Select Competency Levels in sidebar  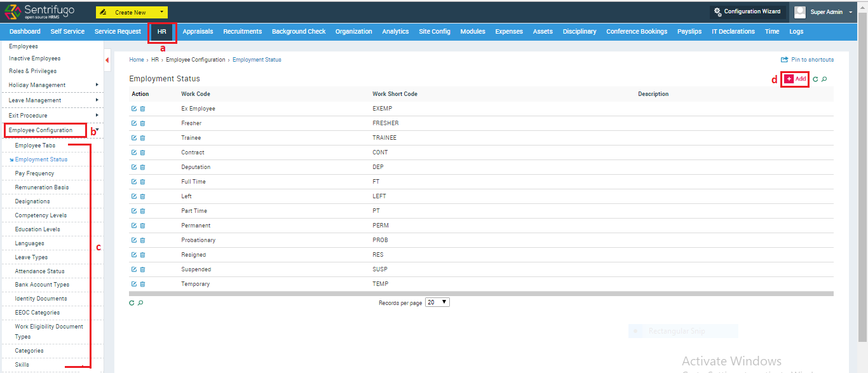[41, 215]
